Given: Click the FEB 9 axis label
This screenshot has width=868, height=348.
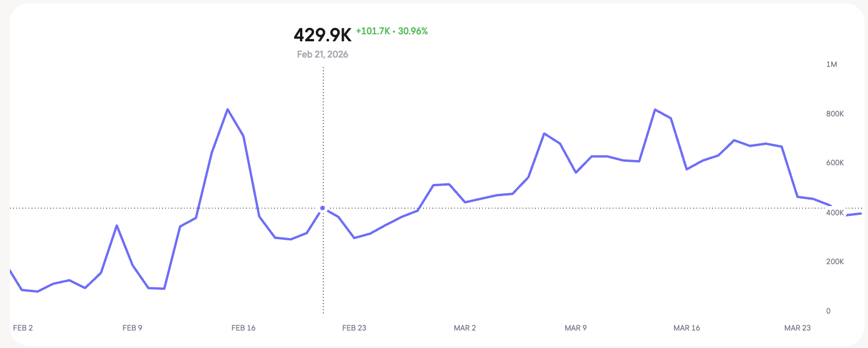Looking at the screenshot, I should tap(132, 328).
